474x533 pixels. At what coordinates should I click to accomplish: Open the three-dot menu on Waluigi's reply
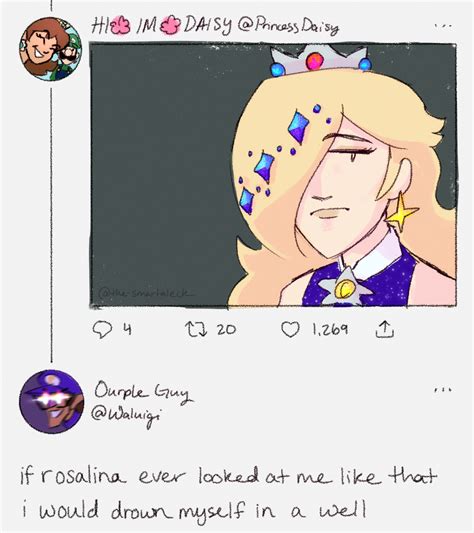443,390
